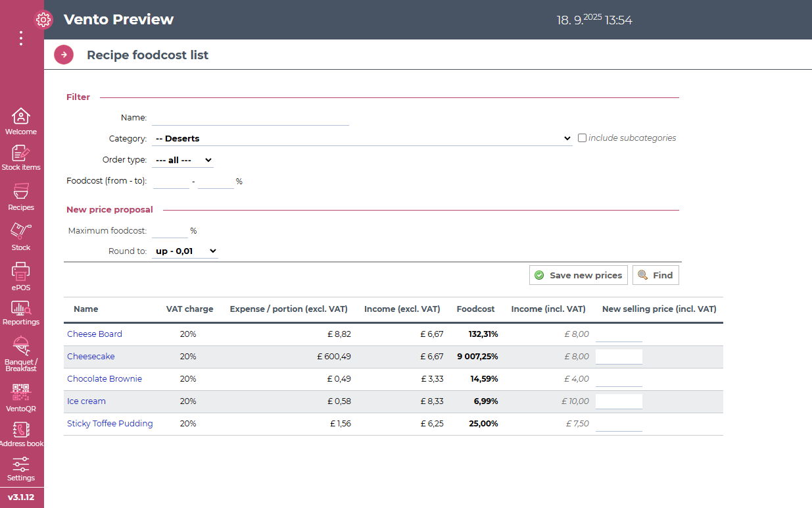
Task: Expand the Category dropdown
Action: pos(362,139)
